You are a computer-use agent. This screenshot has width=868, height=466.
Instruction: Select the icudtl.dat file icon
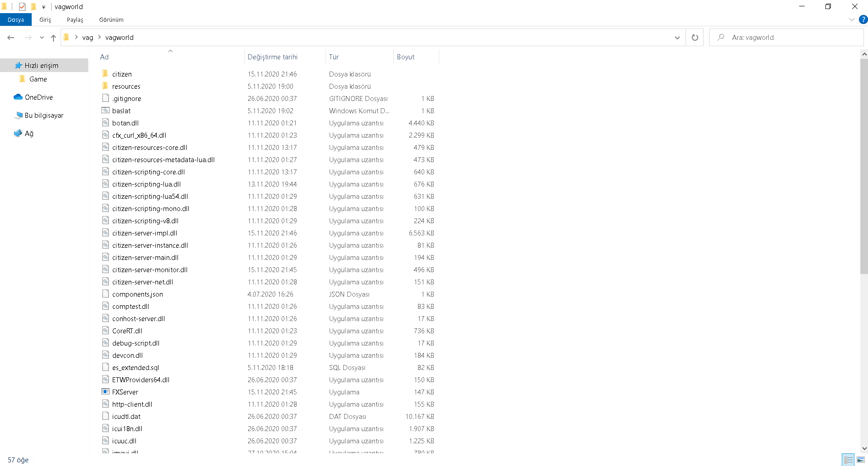click(105, 416)
